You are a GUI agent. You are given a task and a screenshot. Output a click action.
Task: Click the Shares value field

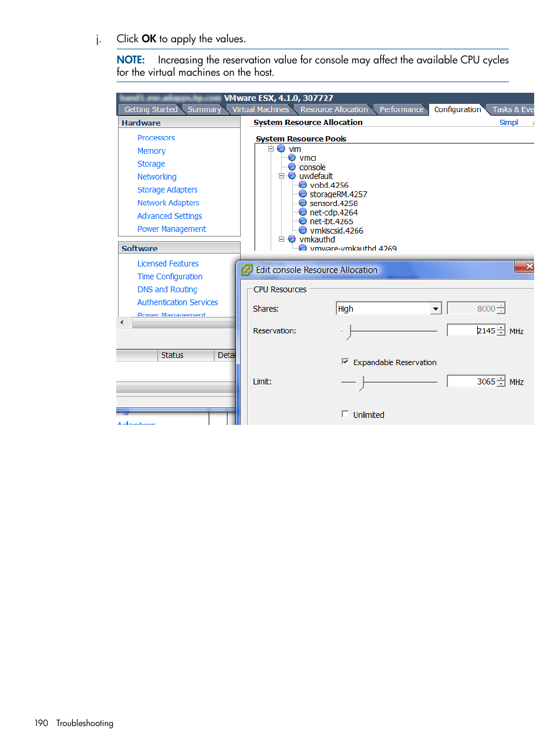click(x=471, y=309)
